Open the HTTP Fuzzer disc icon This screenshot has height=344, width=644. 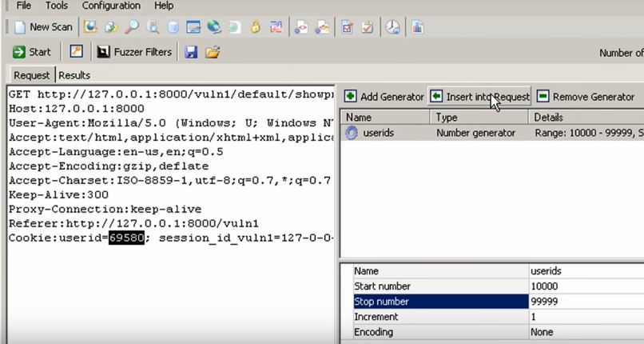(x=235, y=27)
